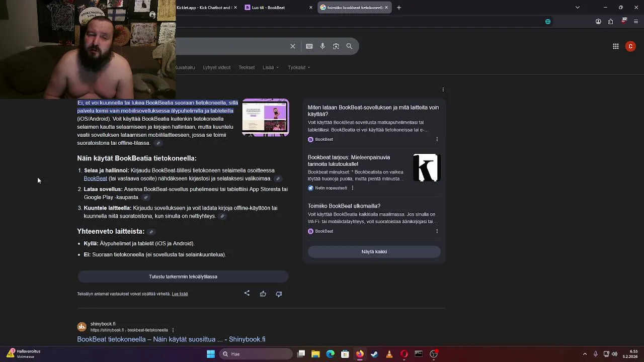This screenshot has width=644, height=362.
Task: Open the Lue lisää link
Action: coord(180,294)
